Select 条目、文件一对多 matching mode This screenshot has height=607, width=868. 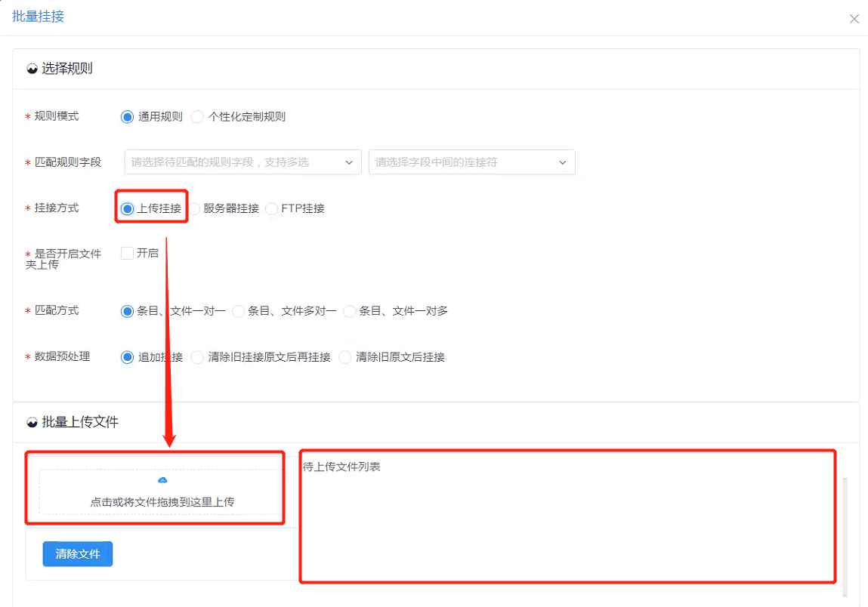(x=350, y=311)
